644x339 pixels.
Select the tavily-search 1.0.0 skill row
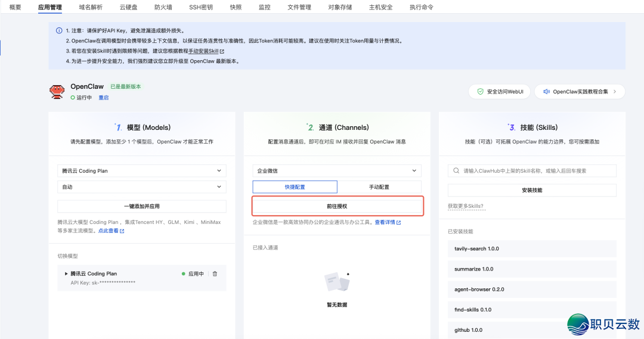(532, 248)
